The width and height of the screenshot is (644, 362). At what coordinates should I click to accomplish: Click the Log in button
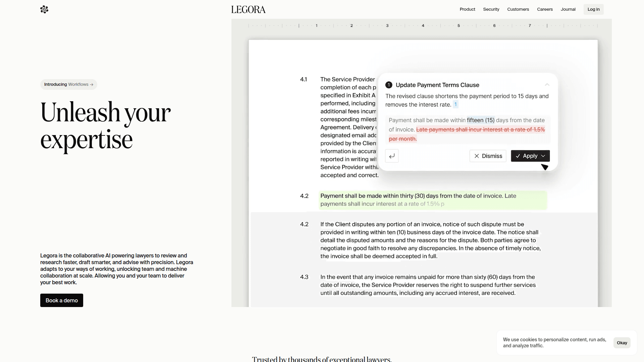click(593, 9)
